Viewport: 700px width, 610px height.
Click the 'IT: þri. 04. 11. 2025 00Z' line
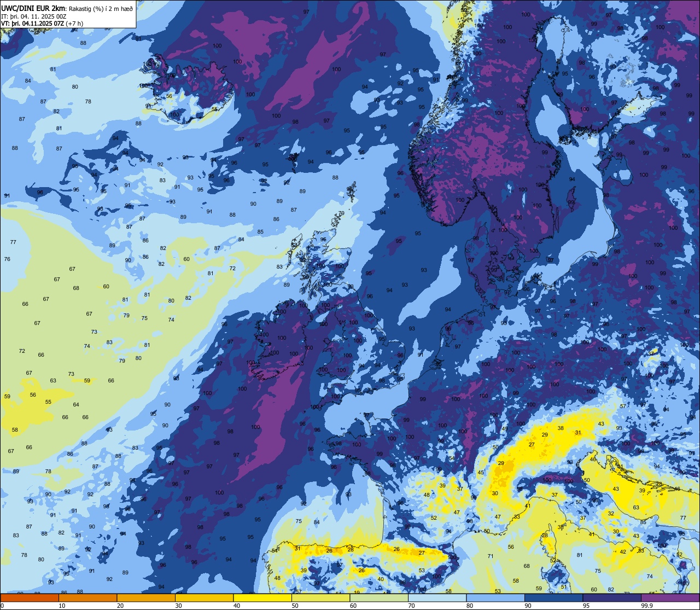click(x=34, y=16)
